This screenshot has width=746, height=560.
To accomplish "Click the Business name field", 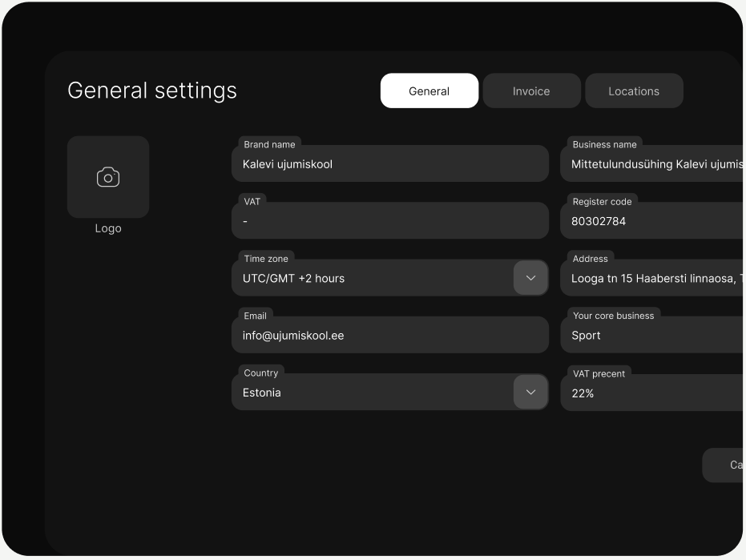I will tap(653, 164).
